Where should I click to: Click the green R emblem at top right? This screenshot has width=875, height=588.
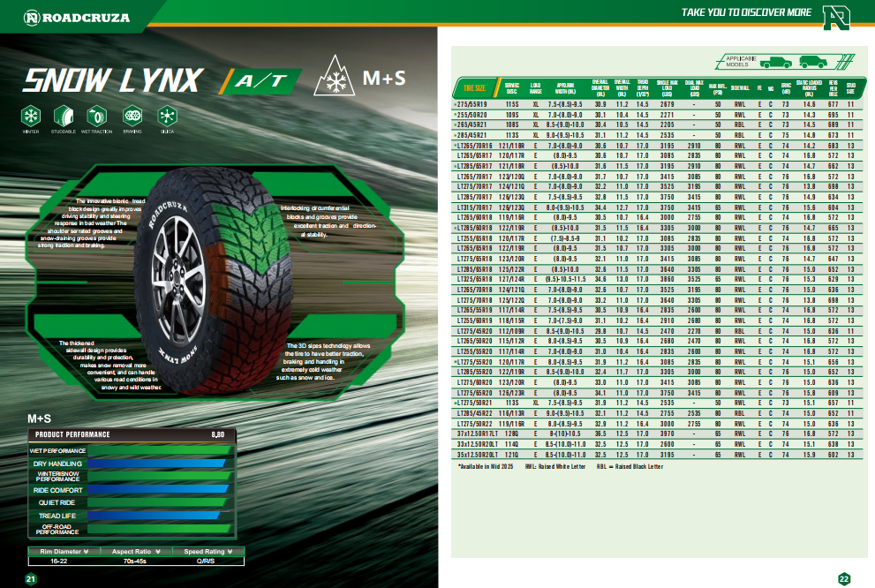pyautogui.click(x=836, y=18)
